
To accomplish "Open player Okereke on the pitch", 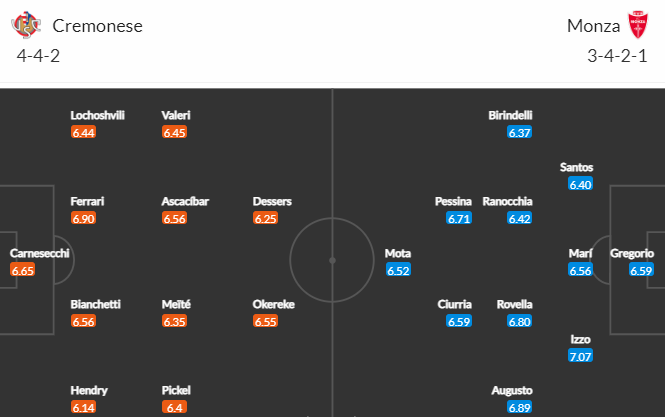I will pyautogui.click(x=274, y=304).
